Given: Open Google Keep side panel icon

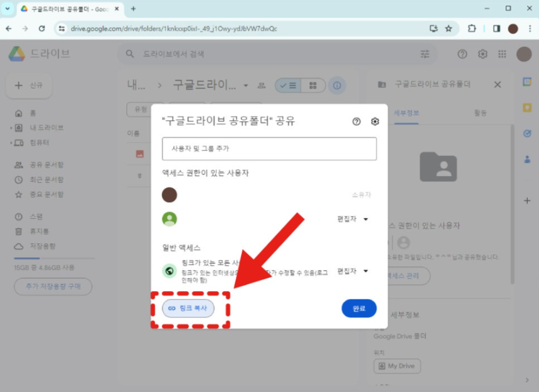Looking at the screenshot, I should pos(527,107).
